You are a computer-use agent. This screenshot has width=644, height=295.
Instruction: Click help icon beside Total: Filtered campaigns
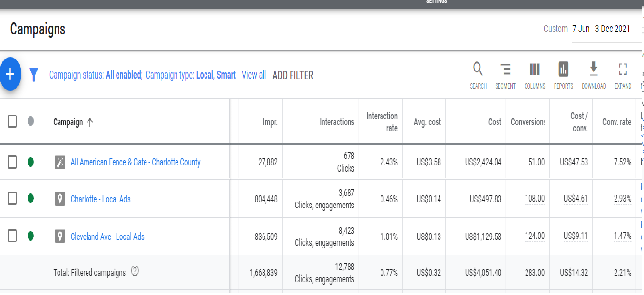click(135, 271)
